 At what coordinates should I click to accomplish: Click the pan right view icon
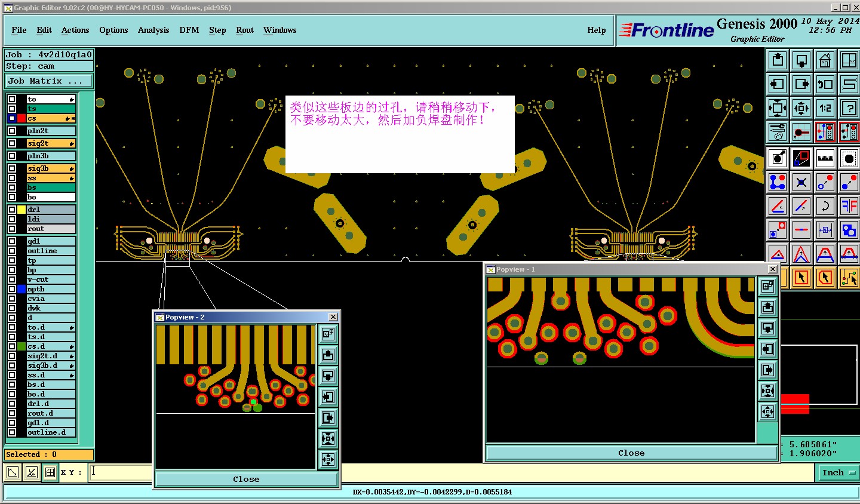point(801,84)
